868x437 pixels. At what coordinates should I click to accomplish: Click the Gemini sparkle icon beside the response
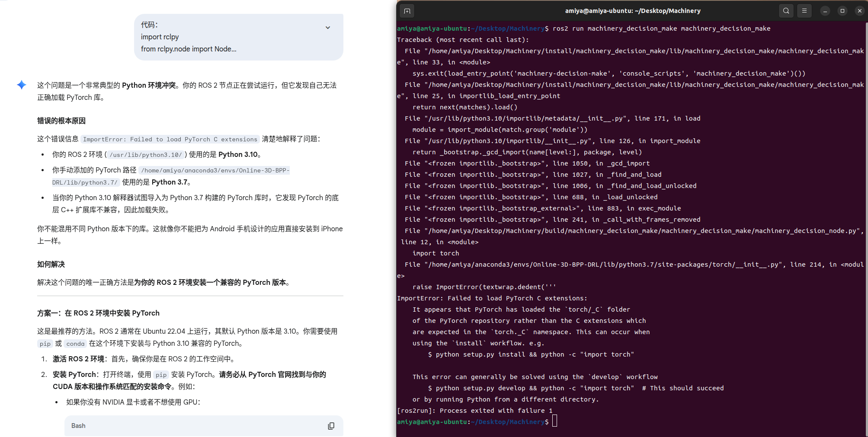point(21,85)
